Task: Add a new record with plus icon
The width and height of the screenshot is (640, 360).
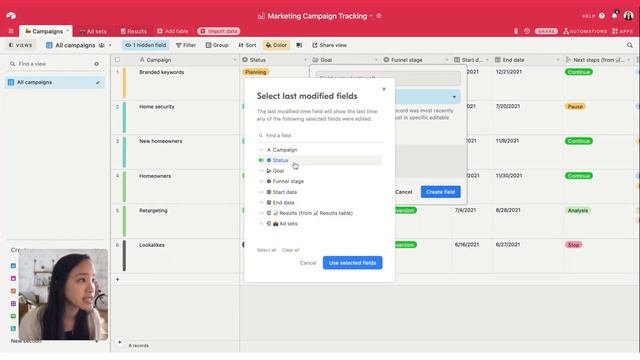Action: (118, 280)
